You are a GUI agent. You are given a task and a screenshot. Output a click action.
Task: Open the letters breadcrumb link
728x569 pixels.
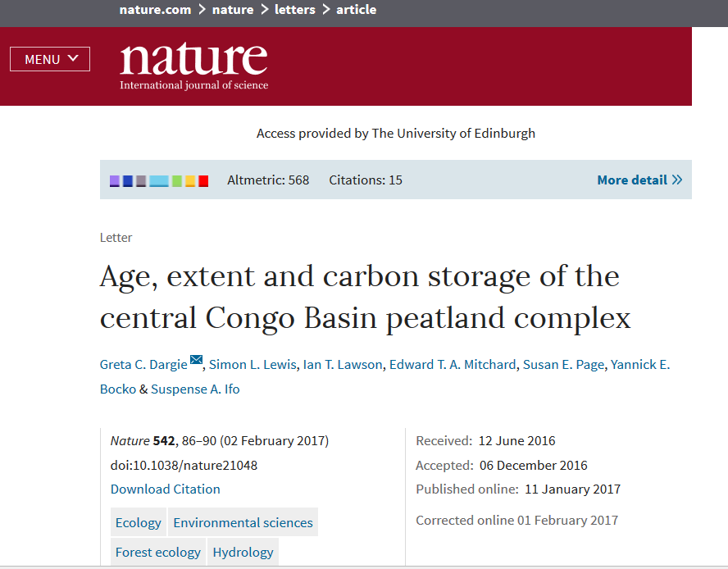coord(295,10)
